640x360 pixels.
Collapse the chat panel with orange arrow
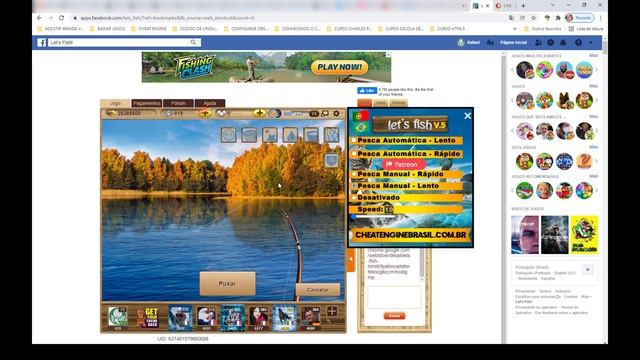350,260
